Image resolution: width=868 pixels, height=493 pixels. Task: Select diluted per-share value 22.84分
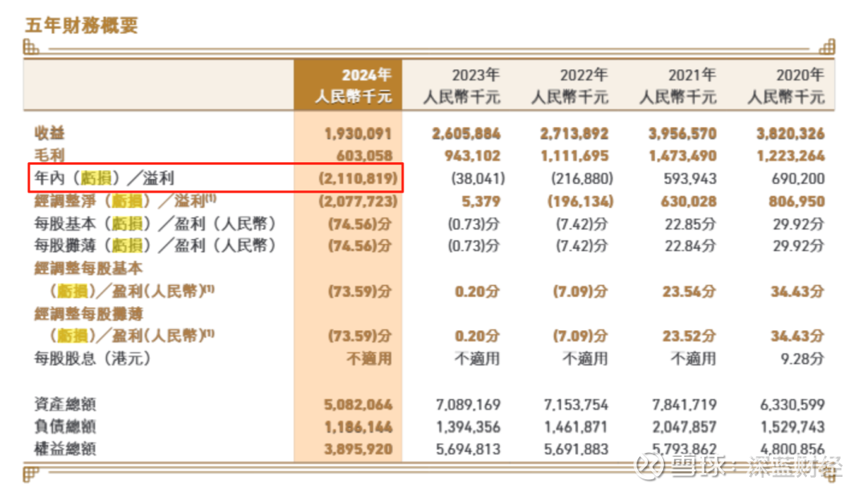click(690, 246)
